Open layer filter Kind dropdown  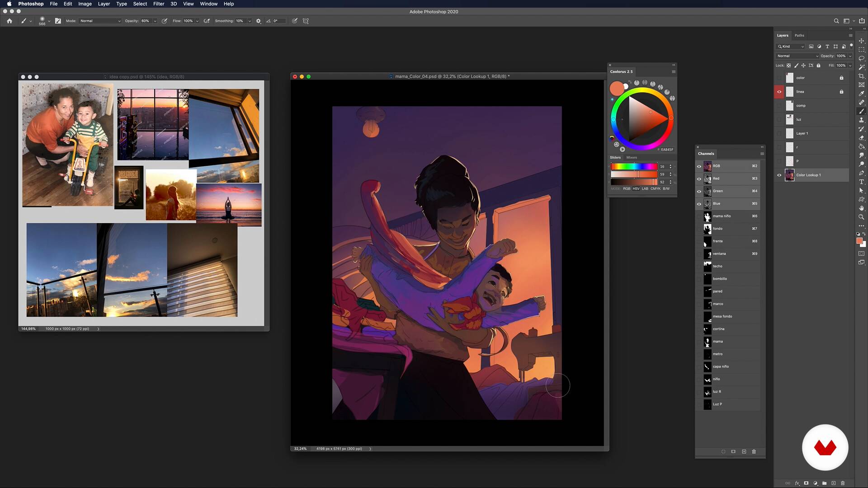[x=791, y=47]
